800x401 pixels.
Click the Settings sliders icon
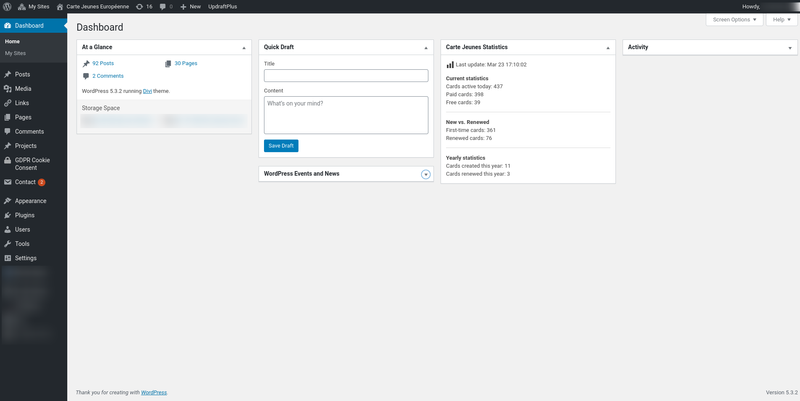coord(7,258)
